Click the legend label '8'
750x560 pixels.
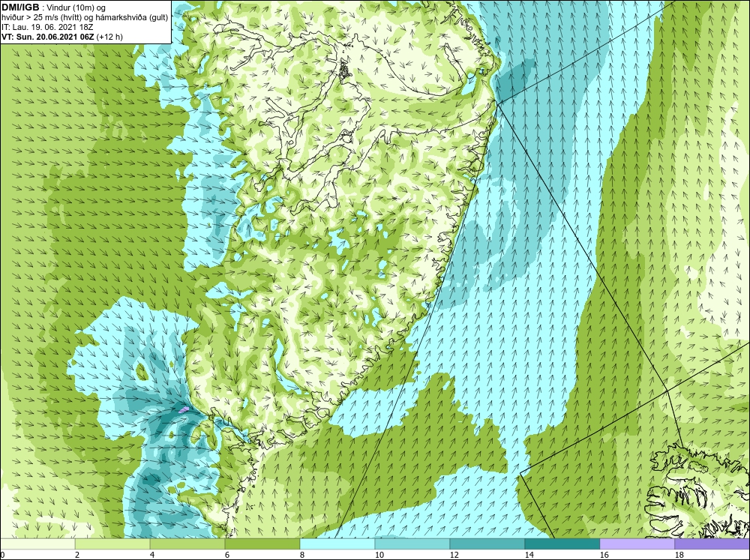click(302, 555)
